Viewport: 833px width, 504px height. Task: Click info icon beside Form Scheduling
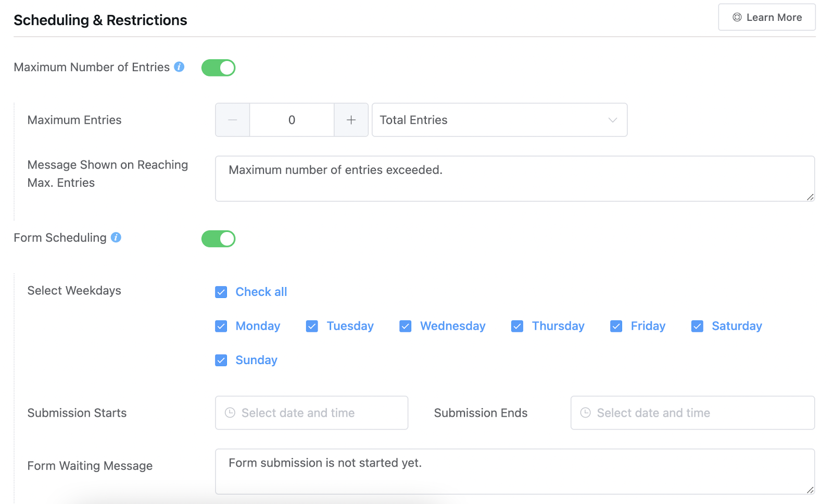click(x=116, y=238)
